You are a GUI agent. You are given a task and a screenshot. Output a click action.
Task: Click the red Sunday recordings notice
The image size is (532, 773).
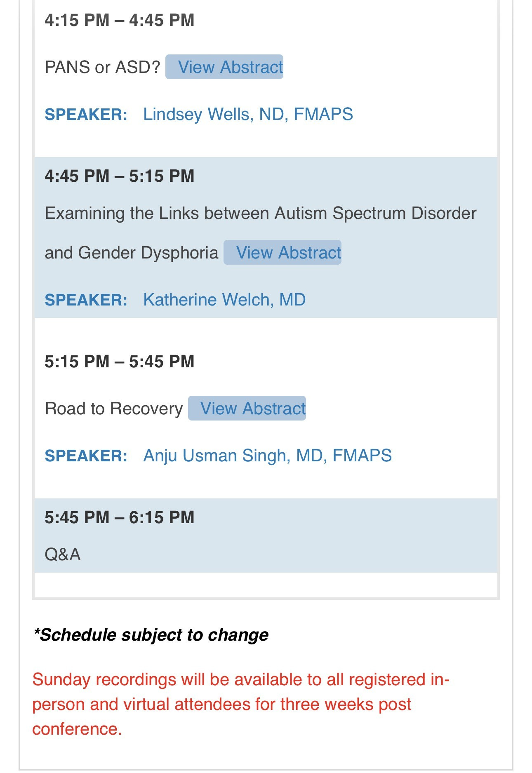pos(241,704)
